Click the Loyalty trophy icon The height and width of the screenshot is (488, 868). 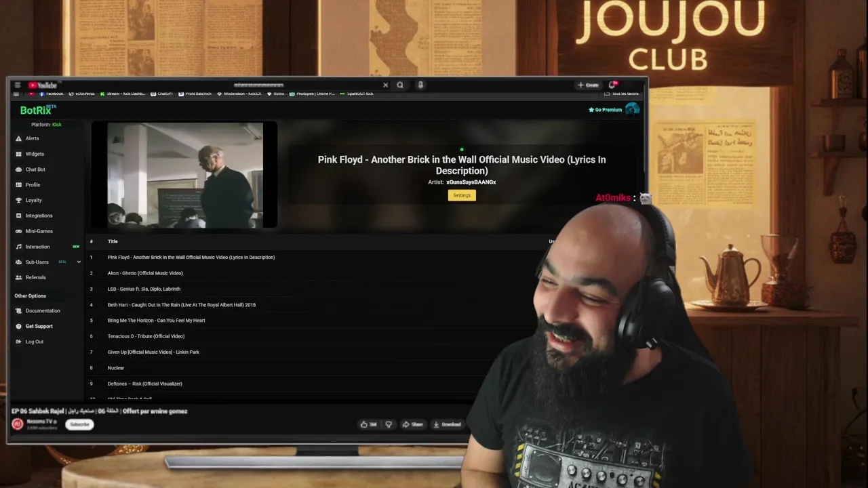click(x=19, y=200)
